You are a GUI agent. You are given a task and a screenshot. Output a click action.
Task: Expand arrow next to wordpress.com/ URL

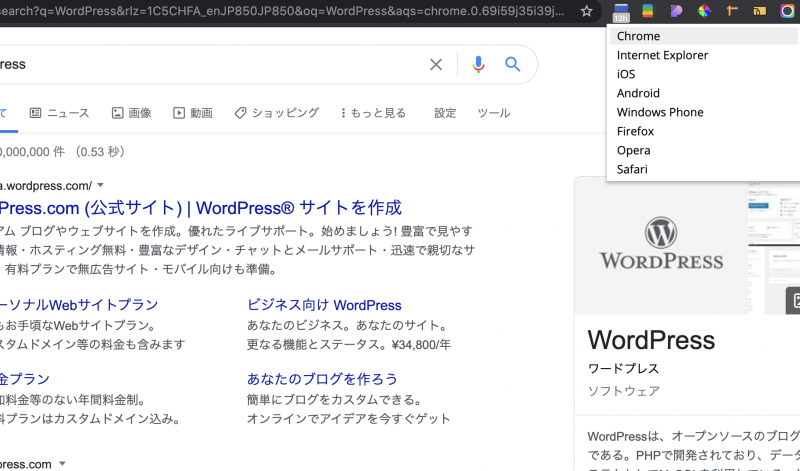click(101, 185)
